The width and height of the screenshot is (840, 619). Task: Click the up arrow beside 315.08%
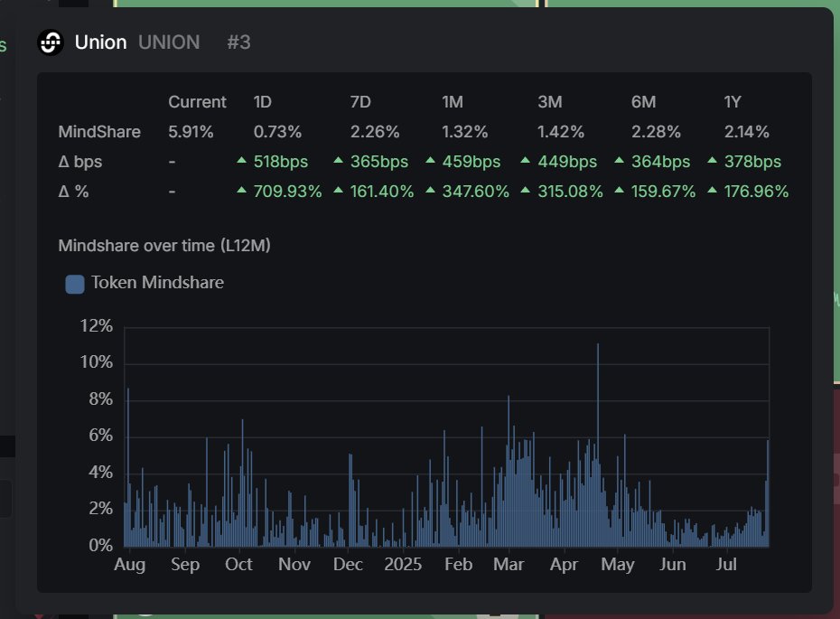pos(526,190)
